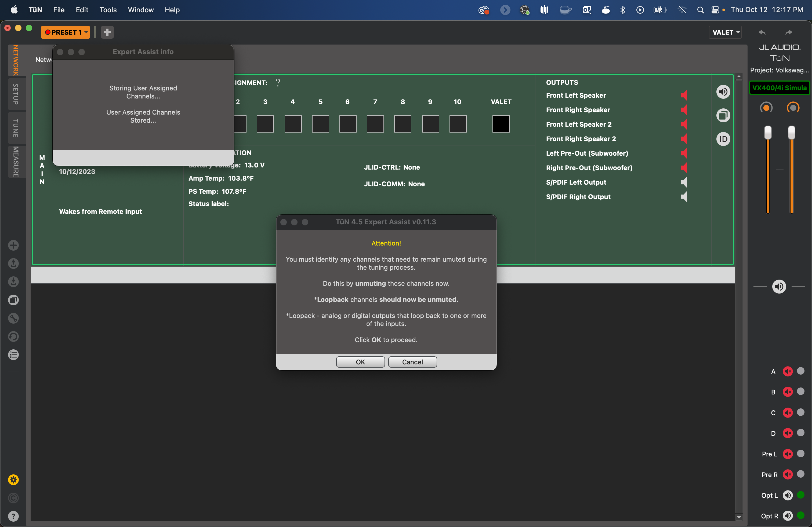
Task: Click the sidebar download icon
Action: [13, 281]
